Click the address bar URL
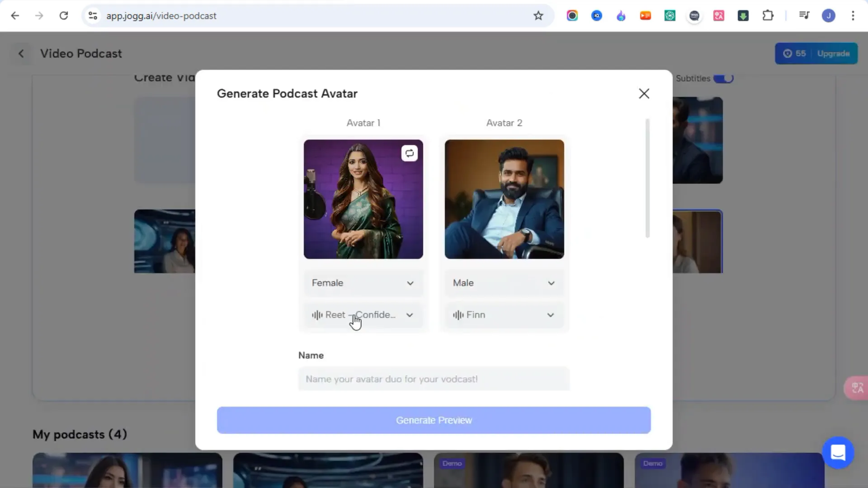 (161, 16)
